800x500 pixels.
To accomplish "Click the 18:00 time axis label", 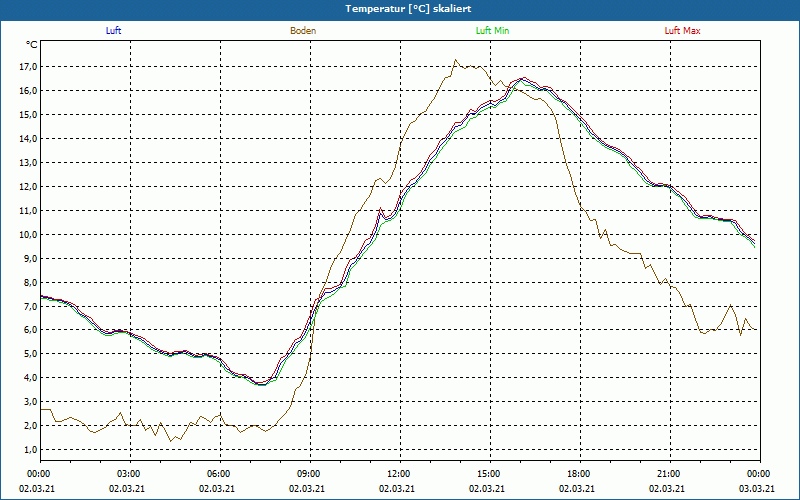I will click(x=580, y=474).
